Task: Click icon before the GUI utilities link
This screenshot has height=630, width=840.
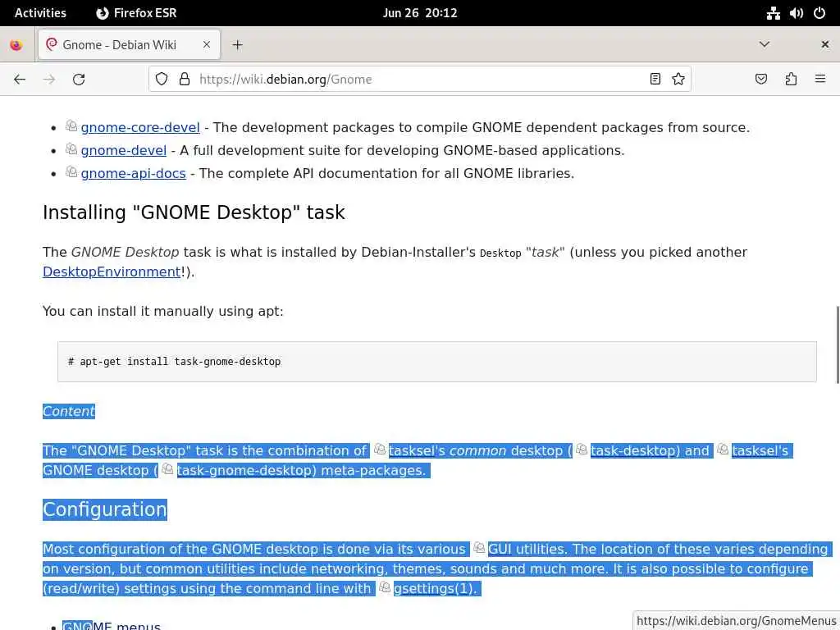Action: click(479, 547)
